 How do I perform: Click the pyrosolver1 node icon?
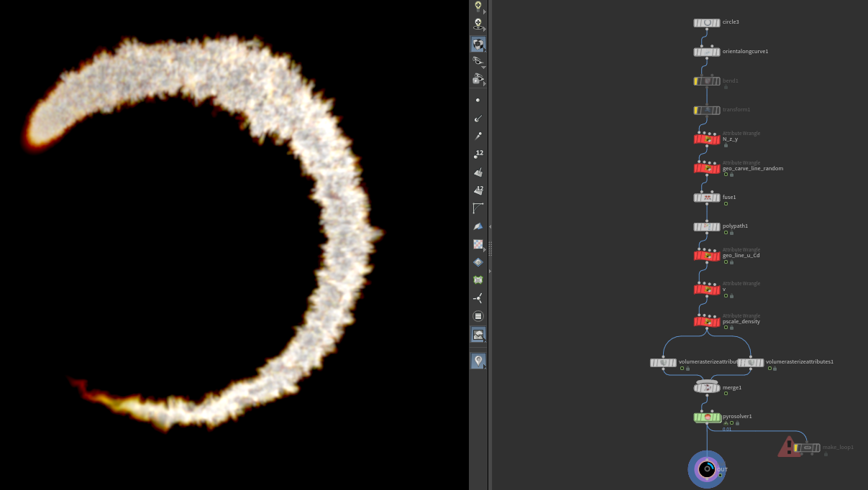coord(708,417)
